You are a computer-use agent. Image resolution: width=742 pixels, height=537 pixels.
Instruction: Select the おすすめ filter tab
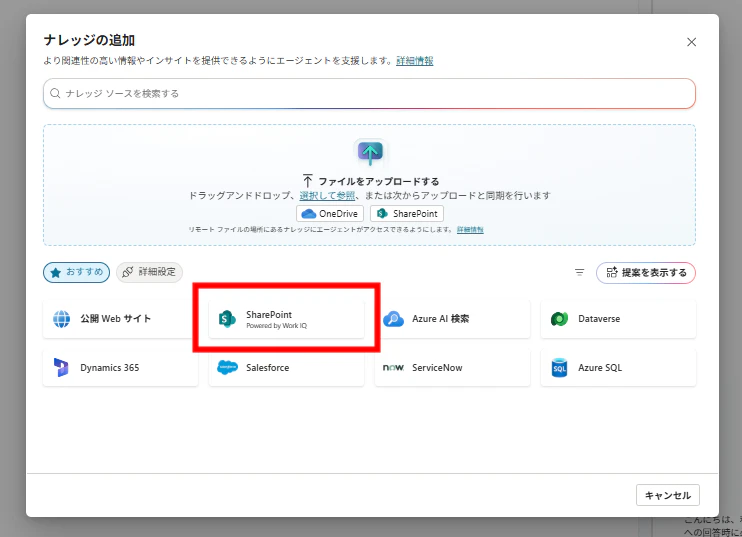tap(77, 272)
